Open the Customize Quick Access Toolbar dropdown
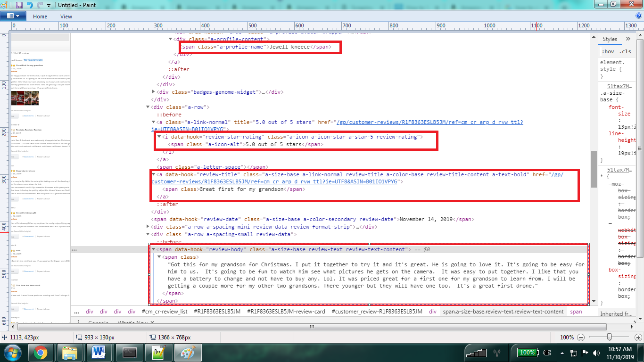Image resolution: width=644 pixels, height=362 pixels. point(49,5)
